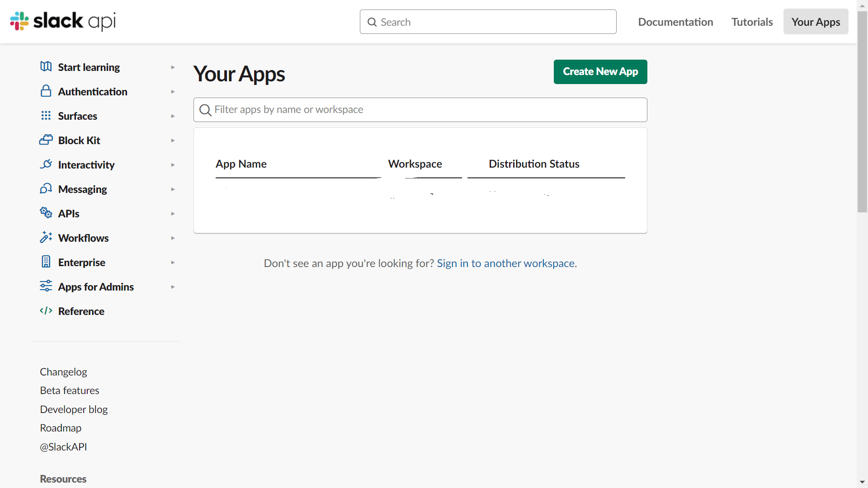The width and height of the screenshot is (868, 488).
Task: Open the Surfaces sidebar label
Action: 77,116
